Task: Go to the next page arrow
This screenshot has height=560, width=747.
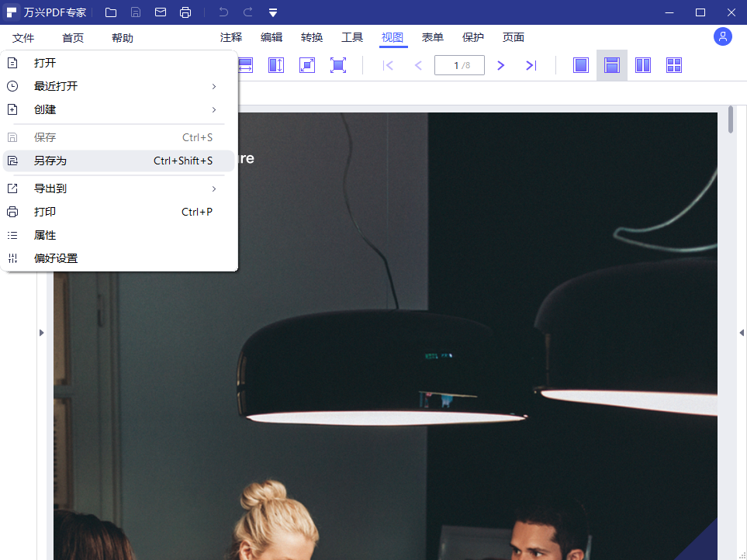Action: click(x=501, y=65)
